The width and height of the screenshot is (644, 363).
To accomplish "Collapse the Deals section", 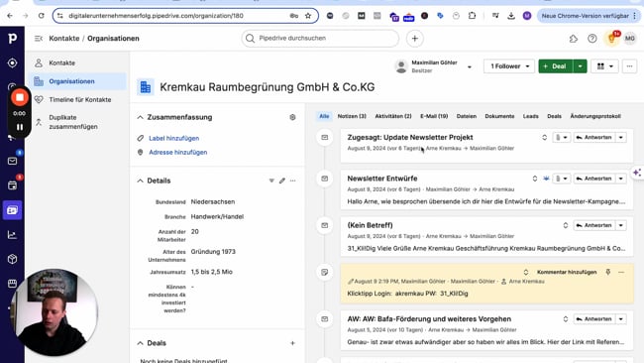I will 140,343.
